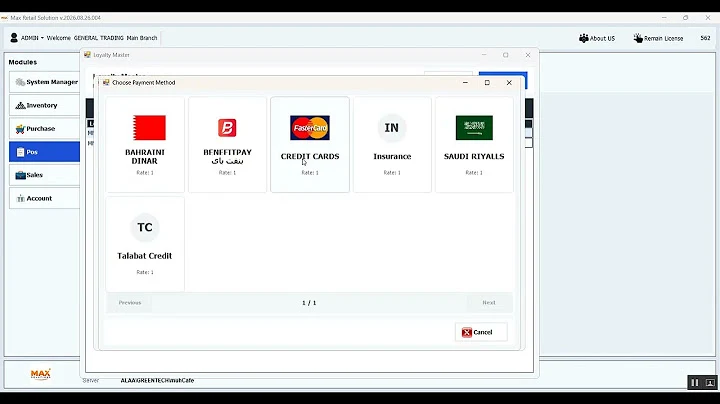
Task: Open the ADMIN user dropdown
Action: click(32, 38)
